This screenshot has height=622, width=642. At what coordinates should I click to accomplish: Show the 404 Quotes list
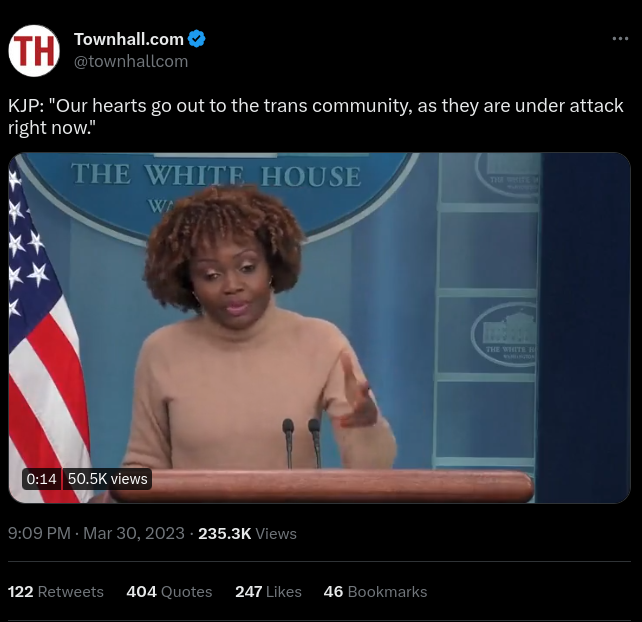[x=169, y=592]
